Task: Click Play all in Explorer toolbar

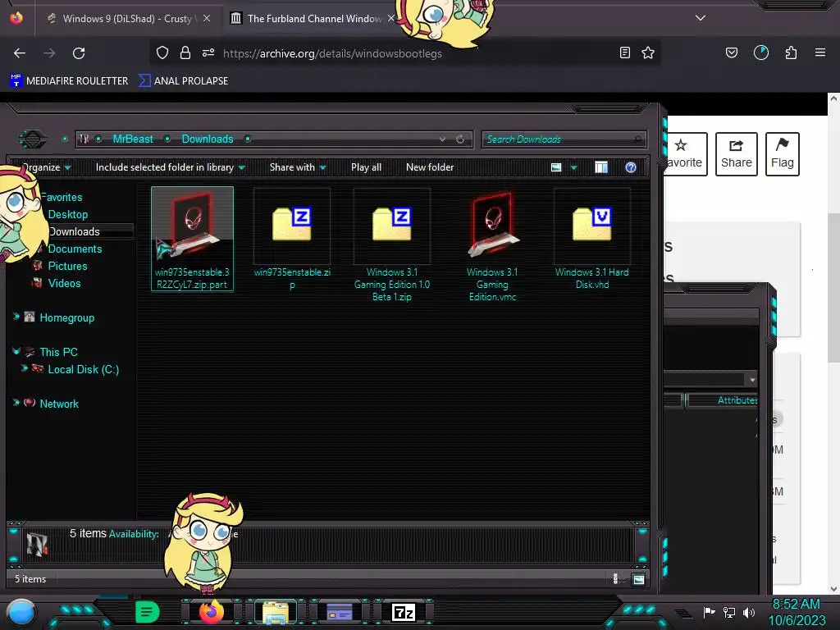Action: [366, 167]
